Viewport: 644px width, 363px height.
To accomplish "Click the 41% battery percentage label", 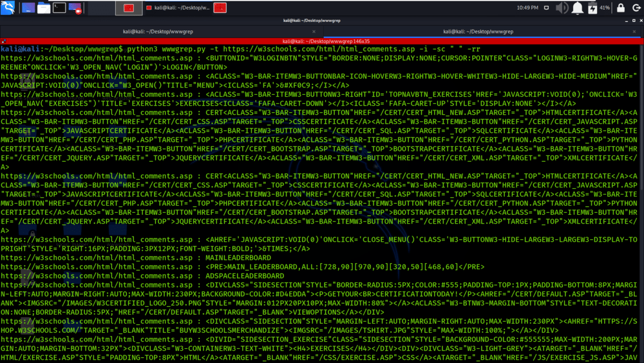I will (605, 8).
